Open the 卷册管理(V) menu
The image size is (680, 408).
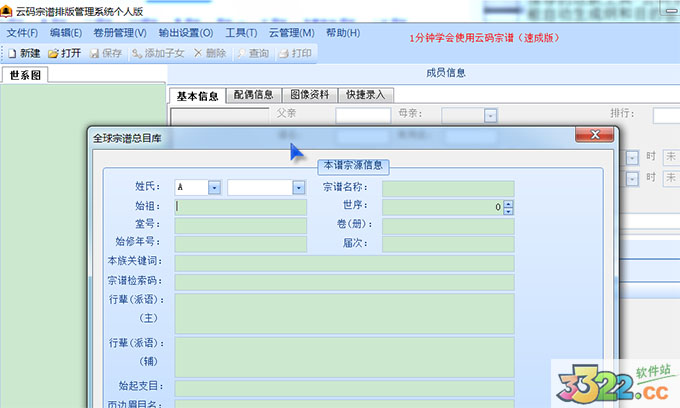tap(120, 33)
